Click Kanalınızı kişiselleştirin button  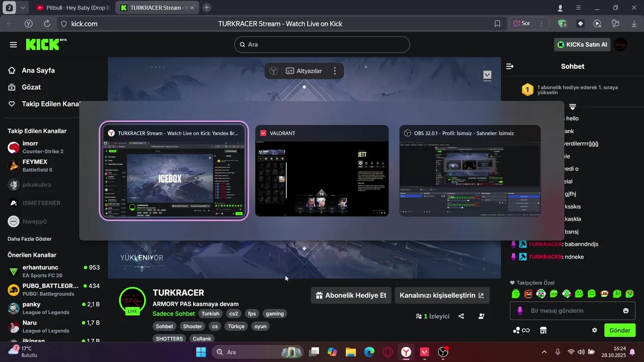click(442, 295)
